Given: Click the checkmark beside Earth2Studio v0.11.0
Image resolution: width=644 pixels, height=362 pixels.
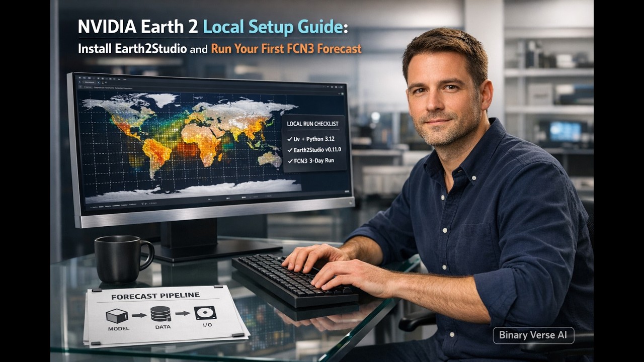Looking at the screenshot, I should pyautogui.click(x=290, y=149).
